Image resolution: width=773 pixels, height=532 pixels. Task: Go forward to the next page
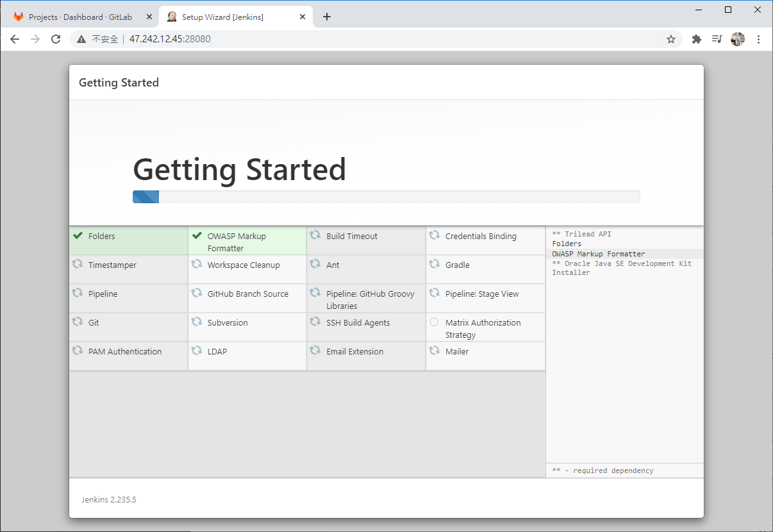pos(35,39)
